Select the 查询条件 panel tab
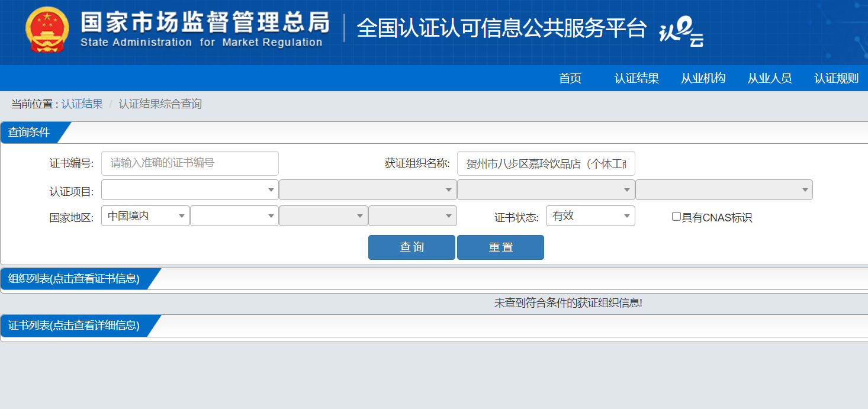Image resolution: width=868 pixels, height=409 pixels. pos(30,133)
